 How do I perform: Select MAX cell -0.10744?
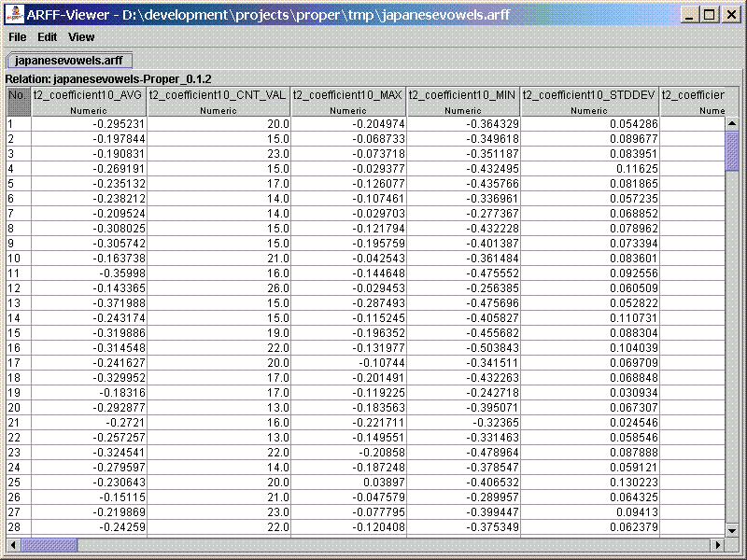[348, 363]
